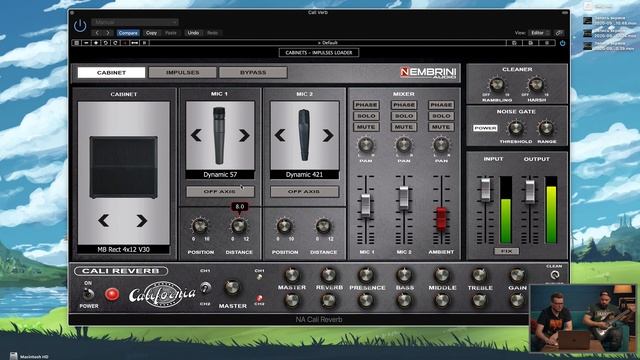Select the Bypass tab
Viewport: 640px width, 360px height.
pyautogui.click(x=253, y=73)
